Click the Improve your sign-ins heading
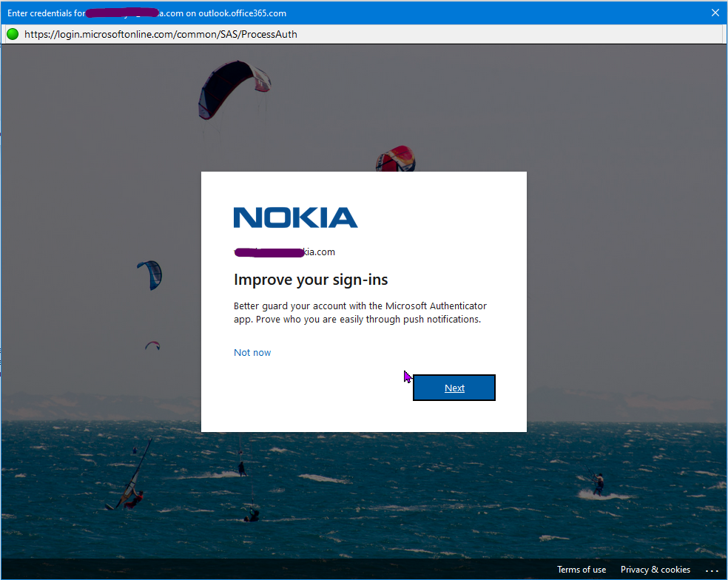Image resolution: width=728 pixels, height=580 pixels. click(311, 280)
